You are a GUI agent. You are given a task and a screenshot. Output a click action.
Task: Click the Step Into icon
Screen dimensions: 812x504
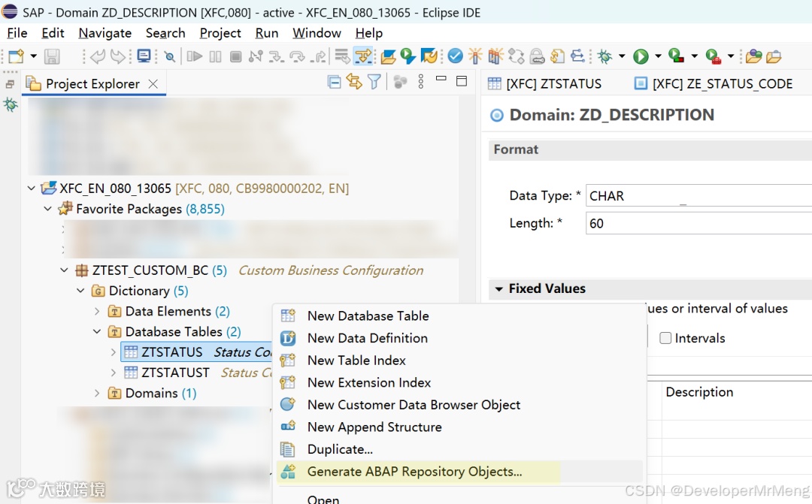tap(276, 56)
